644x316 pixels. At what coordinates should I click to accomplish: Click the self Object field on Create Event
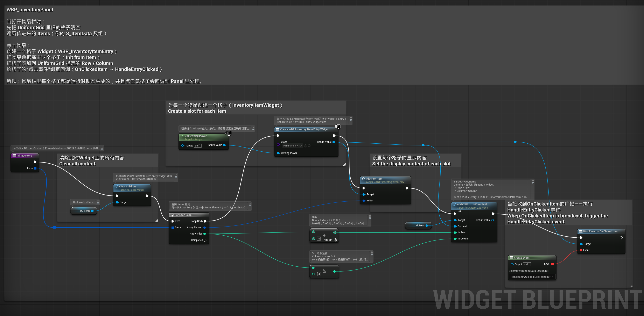[527, 264]
